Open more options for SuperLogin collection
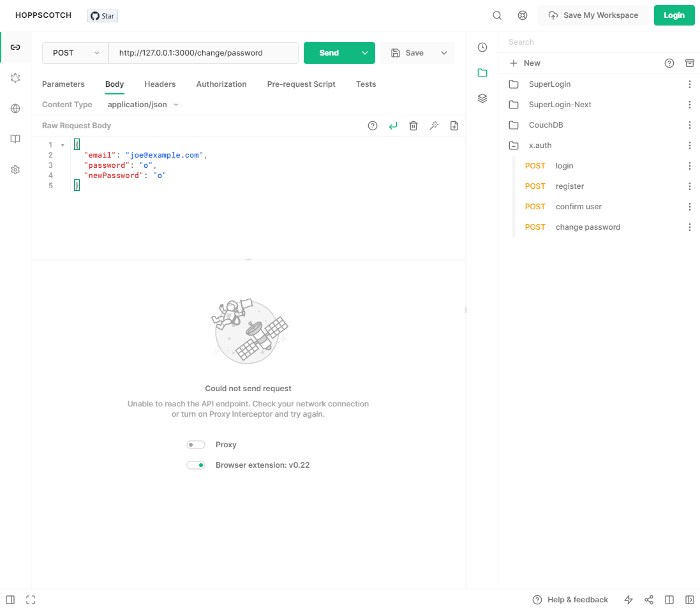700x610 pixels. click(690, 84)
